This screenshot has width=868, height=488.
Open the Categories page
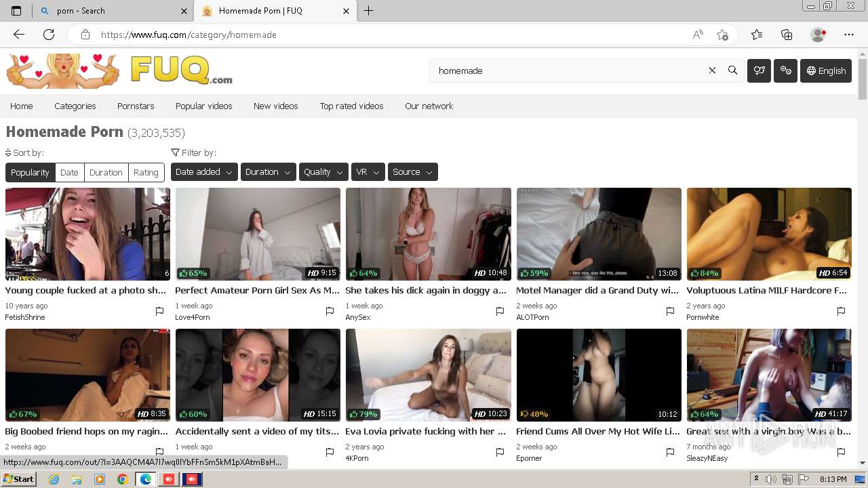point(75,106)
